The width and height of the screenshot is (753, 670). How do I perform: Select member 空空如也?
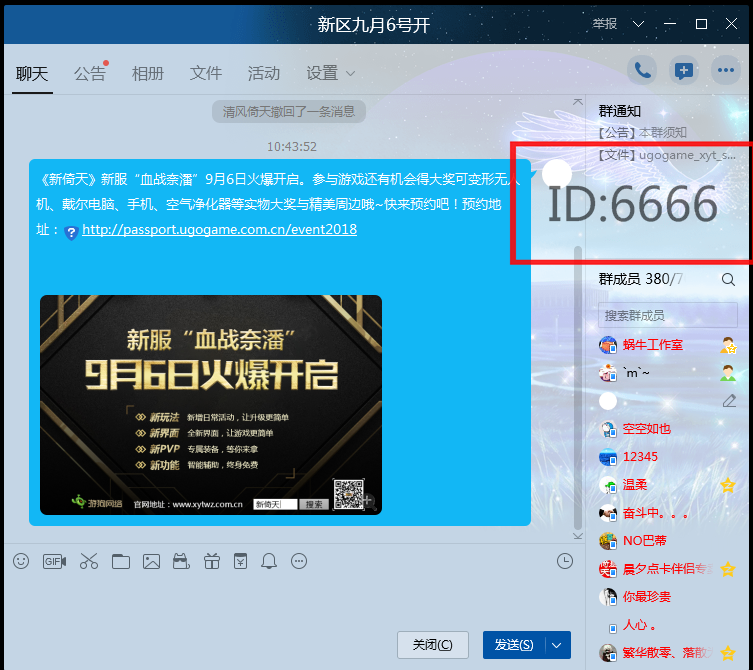tap(646, 429)
